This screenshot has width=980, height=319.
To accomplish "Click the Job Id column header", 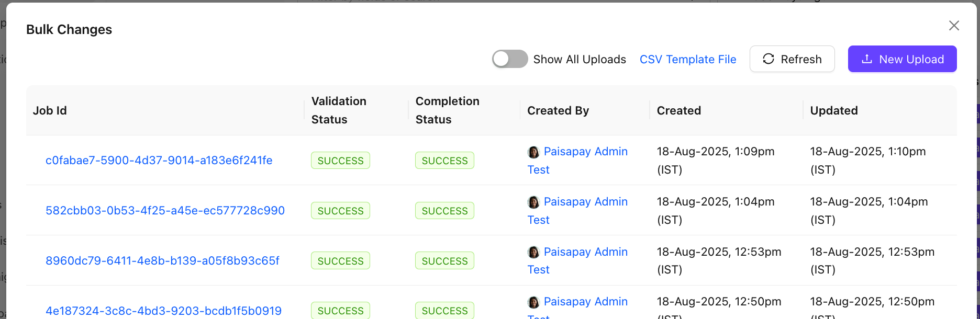I will (x=50, y=110).
